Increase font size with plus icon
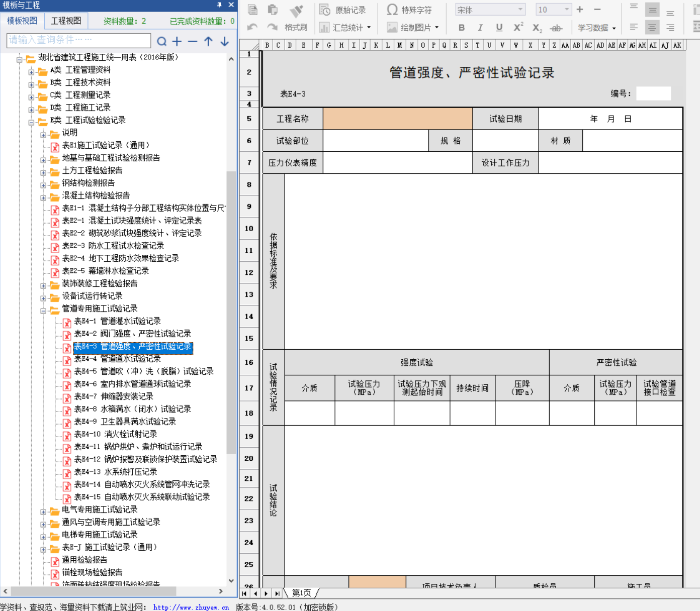Screen dimensions: 700x611 (580, 10)
